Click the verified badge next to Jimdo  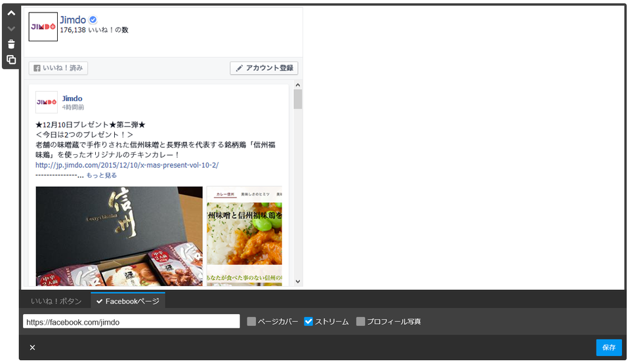pos(93,20)
